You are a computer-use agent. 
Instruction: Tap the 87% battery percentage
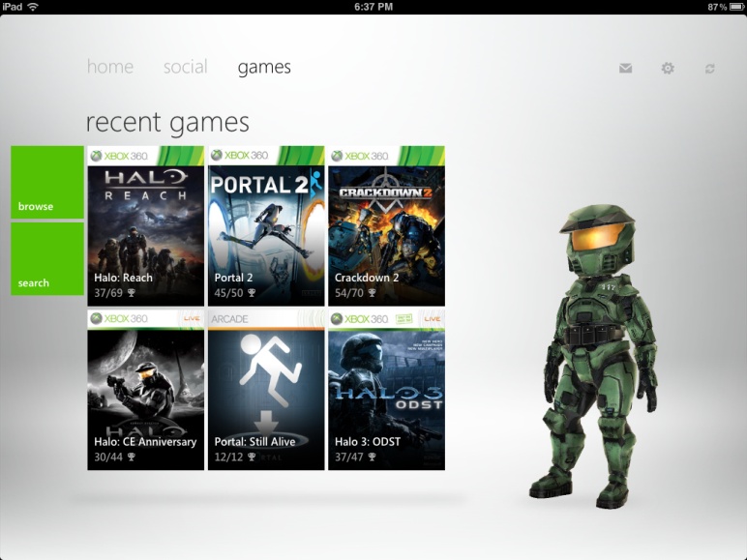point(717,7)
